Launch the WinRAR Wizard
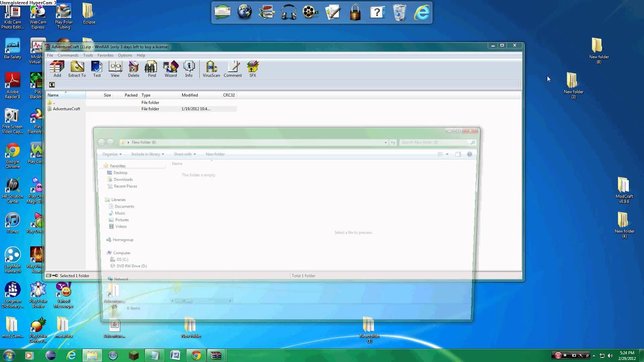644x362 pixels. coord(171,69)
